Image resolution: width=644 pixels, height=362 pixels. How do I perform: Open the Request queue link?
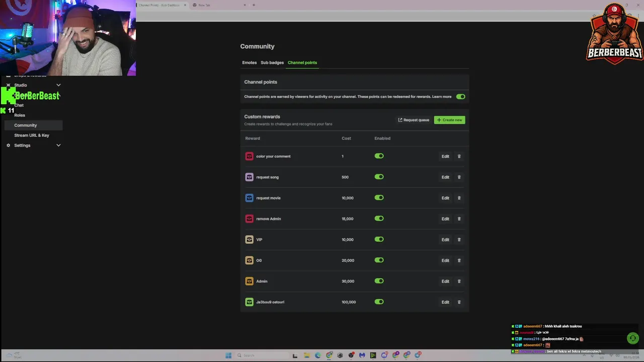coord(414,120)
